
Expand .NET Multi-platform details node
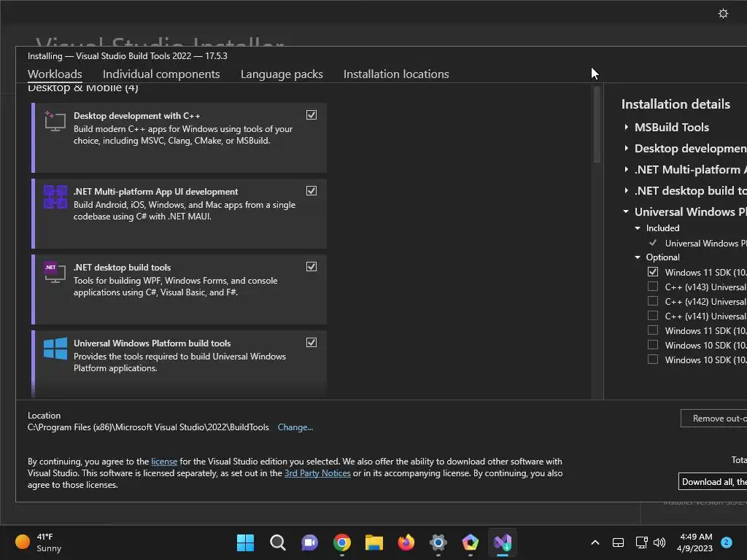click(x=626, y=169)
